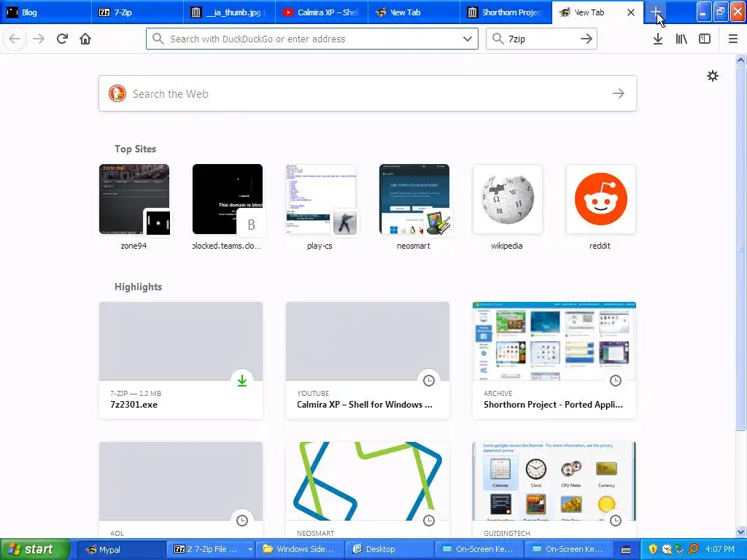The image size is (747, 560).
Task: Submit the 7zip search arrow
Action: click(x=587, y=39)
